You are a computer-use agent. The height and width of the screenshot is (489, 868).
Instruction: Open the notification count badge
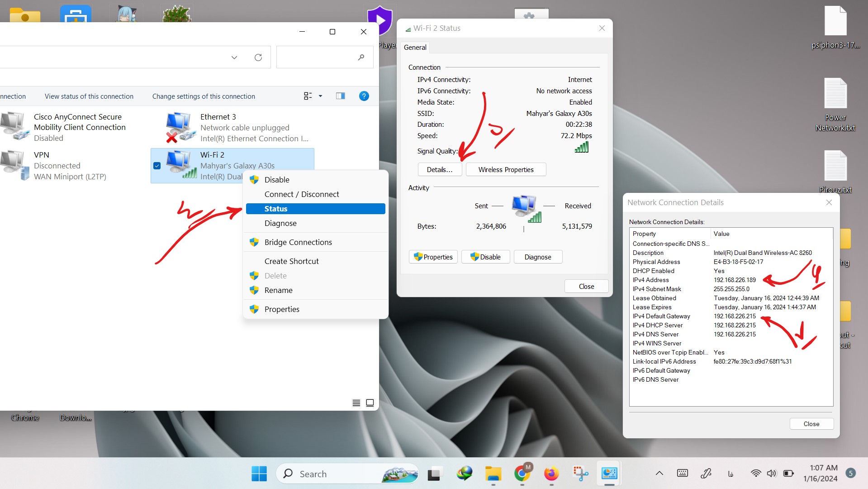coord(851,473)
